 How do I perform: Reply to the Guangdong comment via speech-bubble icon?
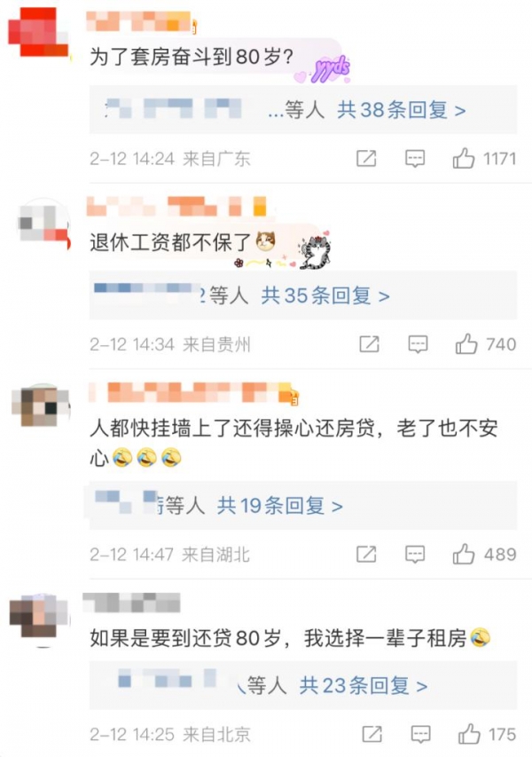click(415, 159)
